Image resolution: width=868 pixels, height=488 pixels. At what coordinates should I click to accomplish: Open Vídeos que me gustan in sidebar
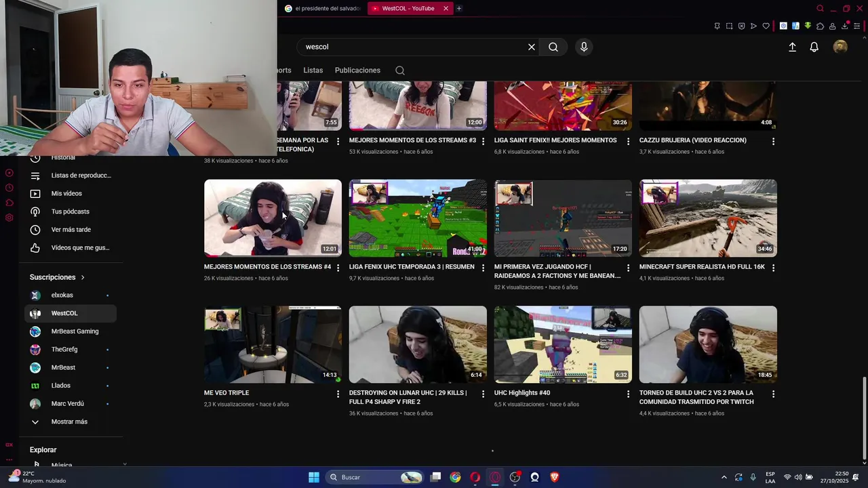click(71, 247)
